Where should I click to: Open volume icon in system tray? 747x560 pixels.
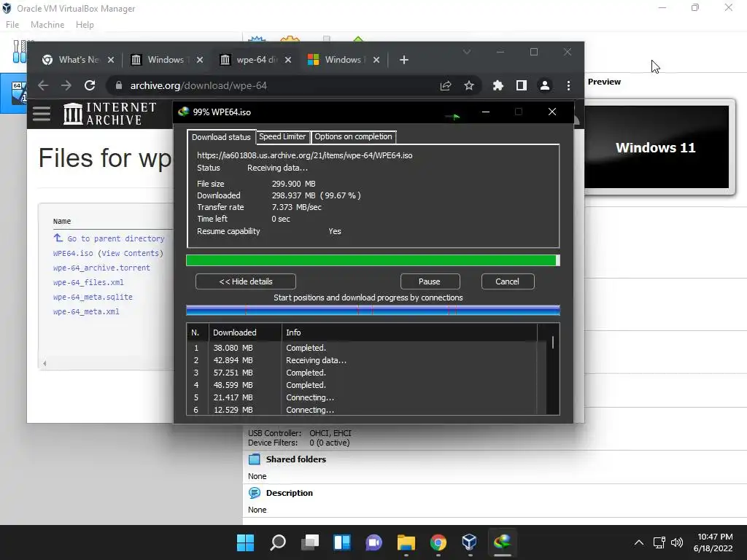[677, 542]
